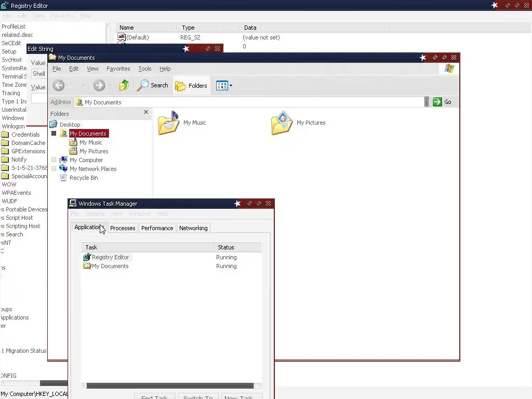
Task: Open the Edit menu in My Documents
Action: pyautogui.click(x=74, y=69)
